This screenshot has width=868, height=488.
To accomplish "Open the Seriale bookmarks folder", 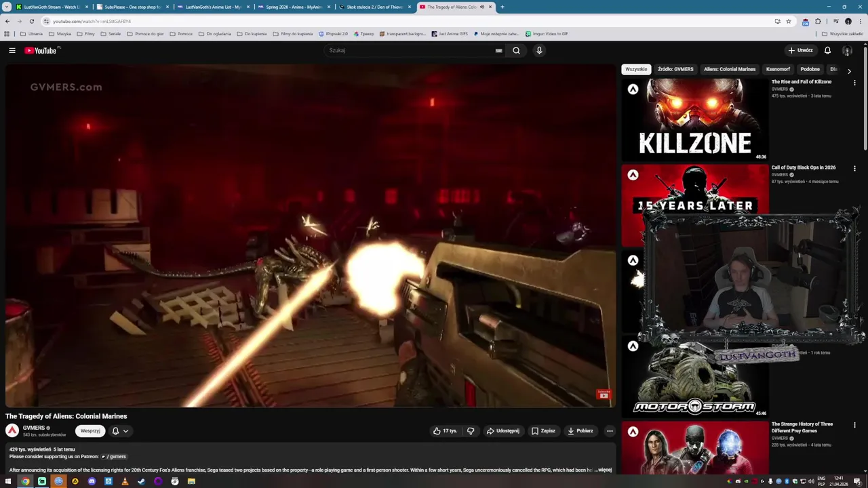I will pos(111,34).
